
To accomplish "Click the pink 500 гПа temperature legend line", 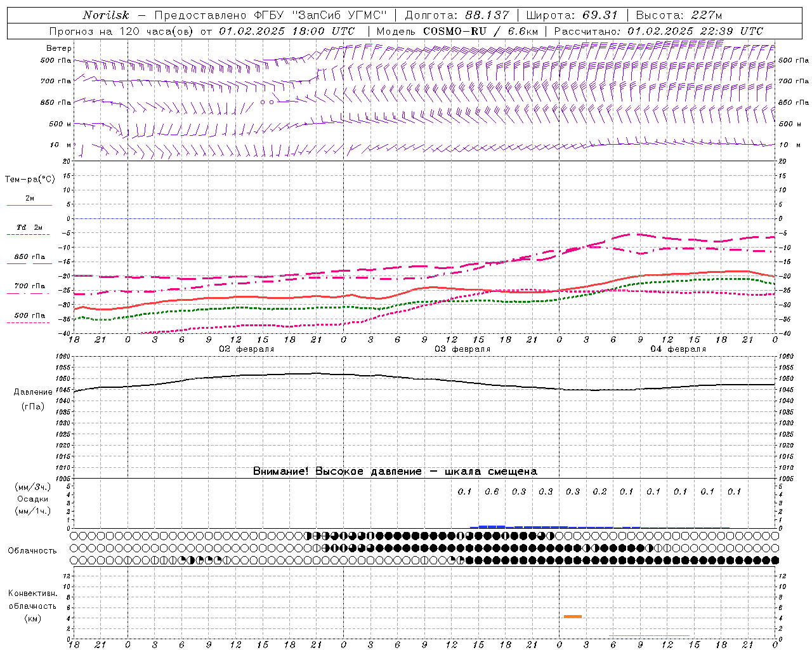I will (x=29, y=322).
